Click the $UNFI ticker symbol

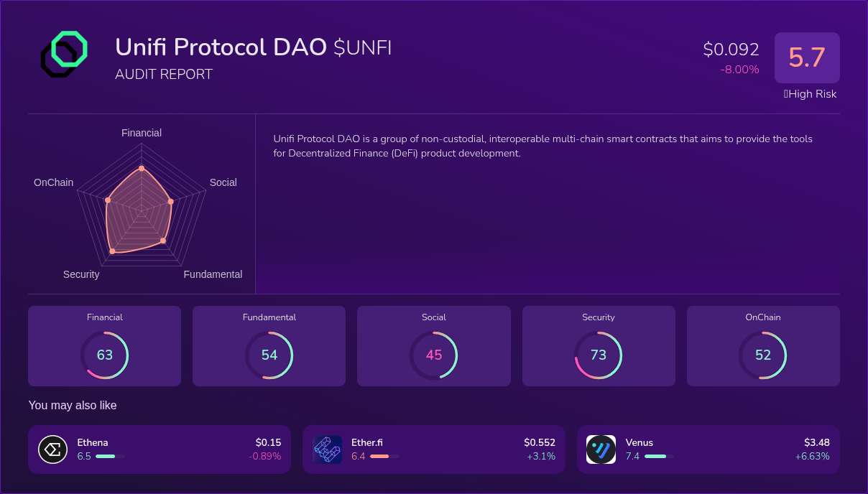click(361, 47)
